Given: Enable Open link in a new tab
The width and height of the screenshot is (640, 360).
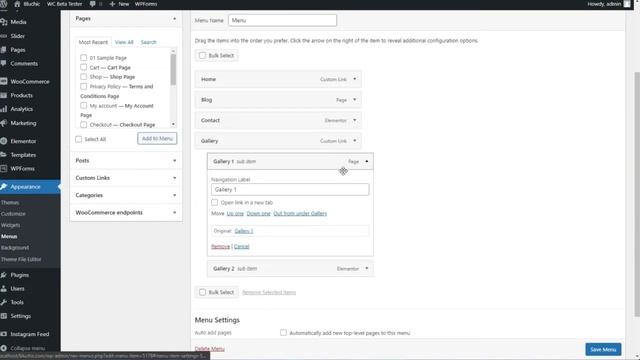Looking at the screenshot, I should 215,202.
